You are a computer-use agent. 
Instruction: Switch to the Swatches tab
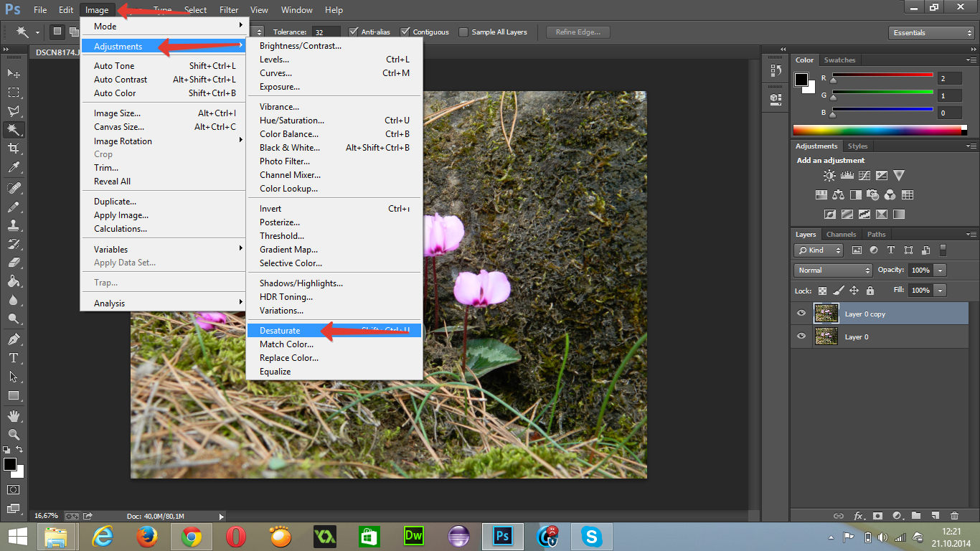tap(839, 60)
